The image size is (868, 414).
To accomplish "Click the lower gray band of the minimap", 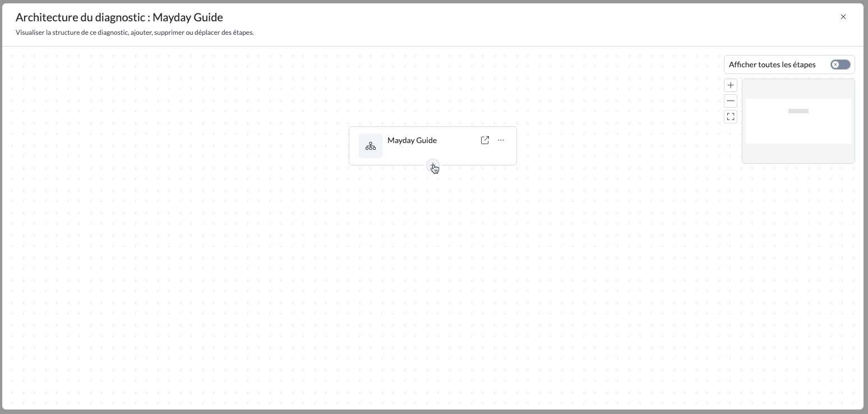I will click(798, 153).
